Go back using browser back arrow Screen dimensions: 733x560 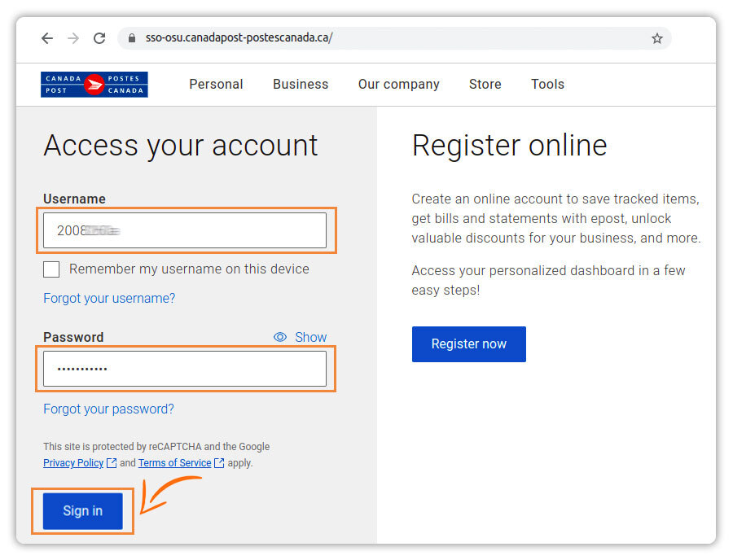(47, 38)
